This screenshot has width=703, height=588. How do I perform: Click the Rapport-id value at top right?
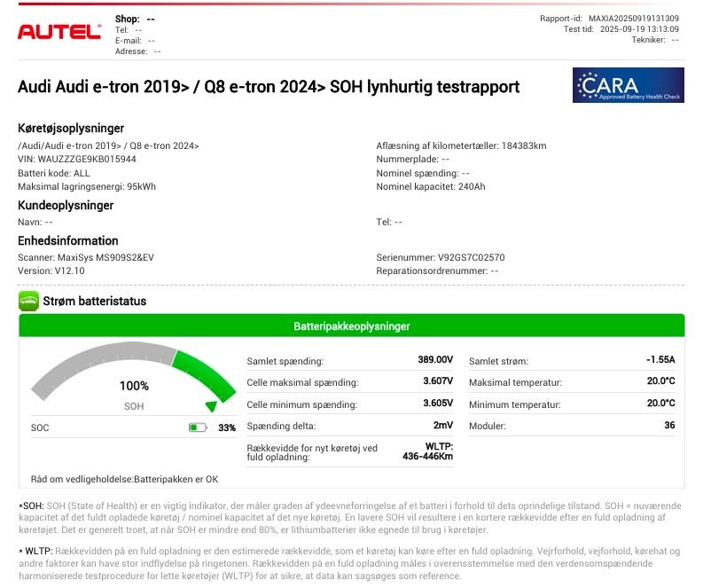pos(634,18)
